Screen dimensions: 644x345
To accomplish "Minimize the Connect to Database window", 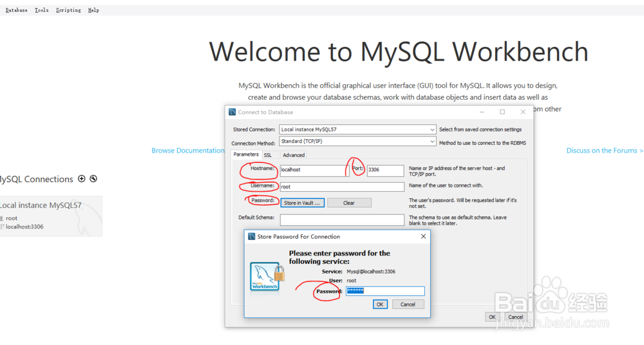I will pyautogui.click(x=482, y=112).
